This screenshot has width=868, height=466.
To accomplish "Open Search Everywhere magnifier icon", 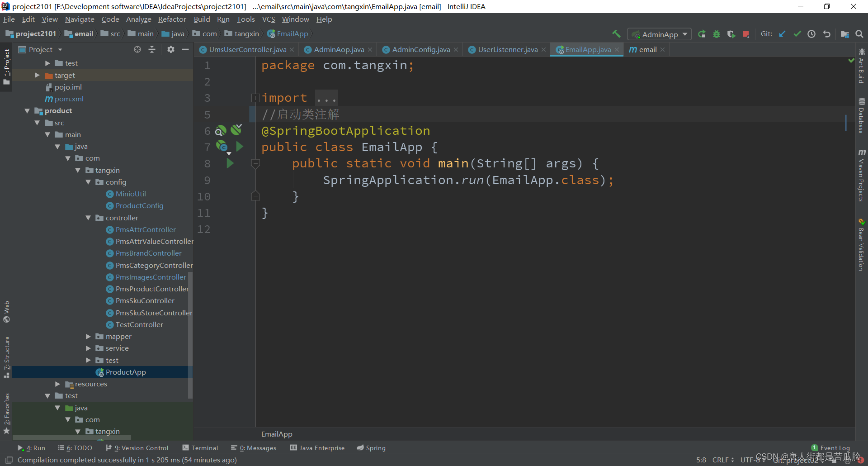I will 859,34.
